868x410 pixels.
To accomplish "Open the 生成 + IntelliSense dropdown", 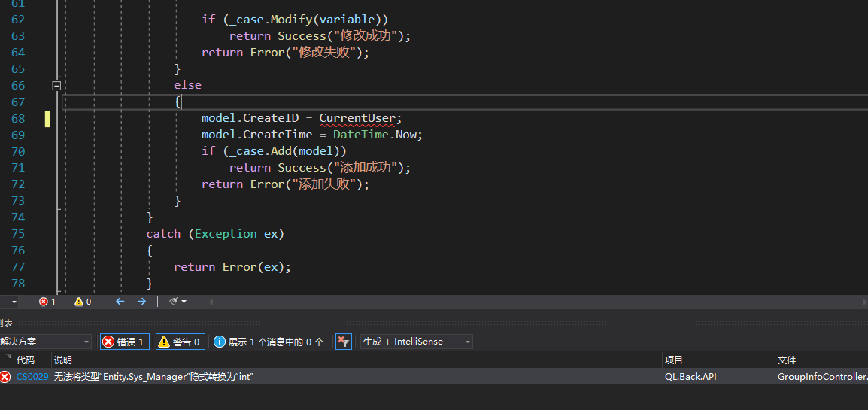I will click(416, 342).
